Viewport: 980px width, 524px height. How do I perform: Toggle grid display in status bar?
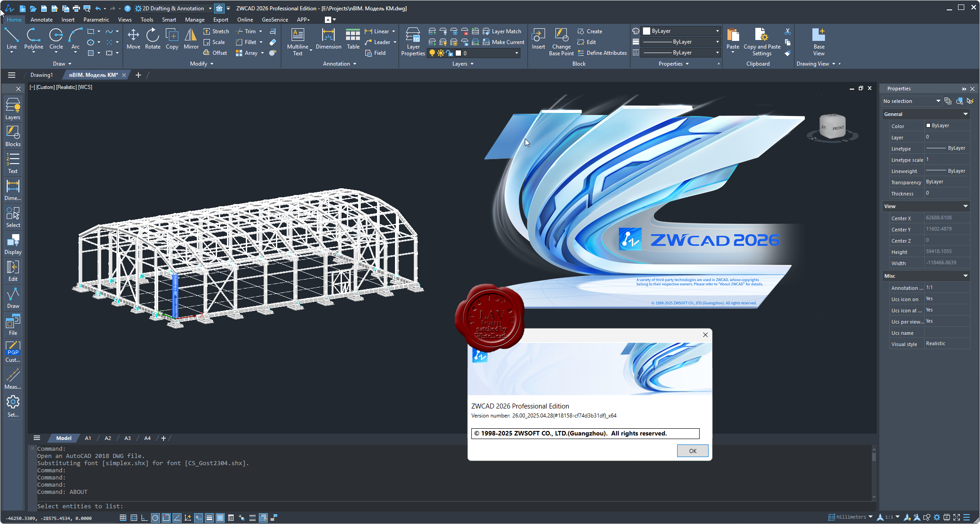click(133, 518)
